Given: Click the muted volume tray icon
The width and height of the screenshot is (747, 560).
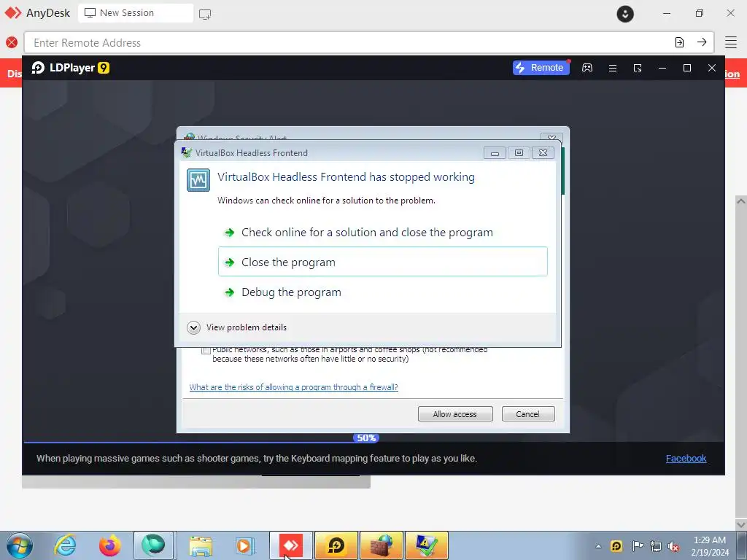Looking at the screenshot, I should tap(673, 546).
